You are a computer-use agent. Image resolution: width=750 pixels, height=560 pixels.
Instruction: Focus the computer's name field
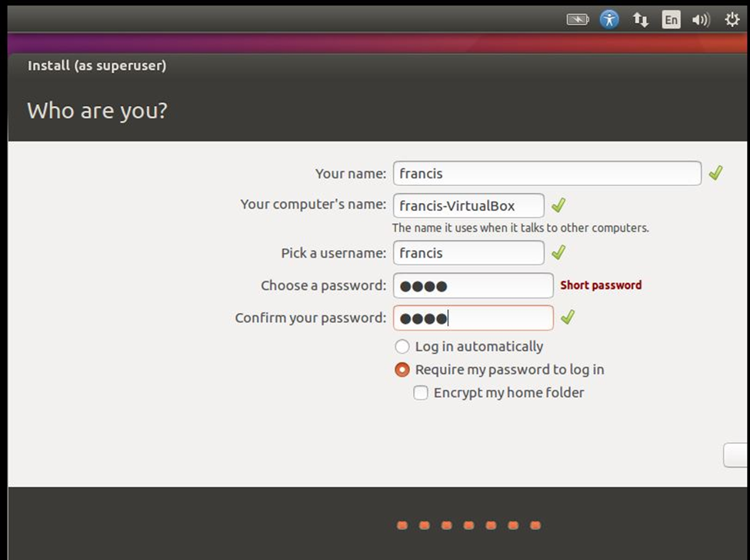coord(468,205)
